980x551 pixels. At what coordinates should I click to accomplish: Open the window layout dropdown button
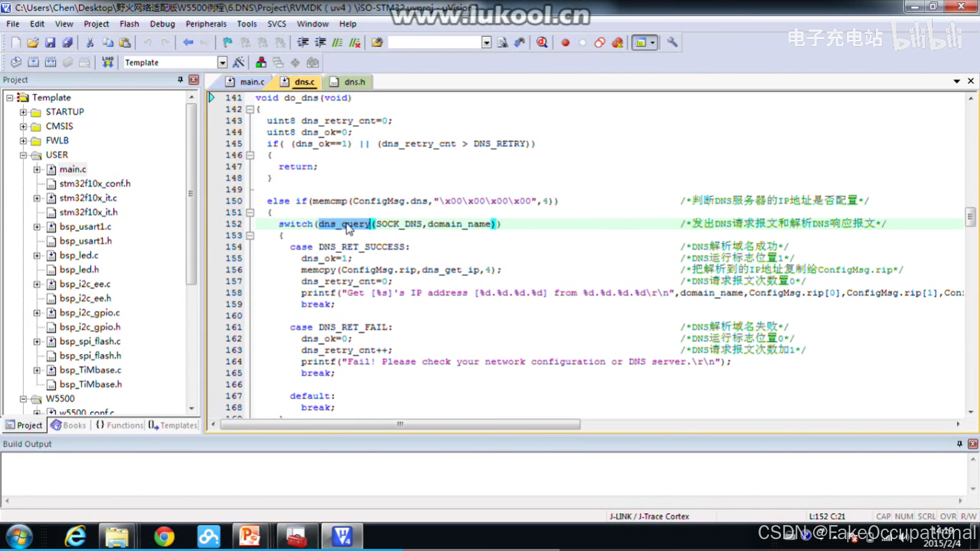coord(652,43)
